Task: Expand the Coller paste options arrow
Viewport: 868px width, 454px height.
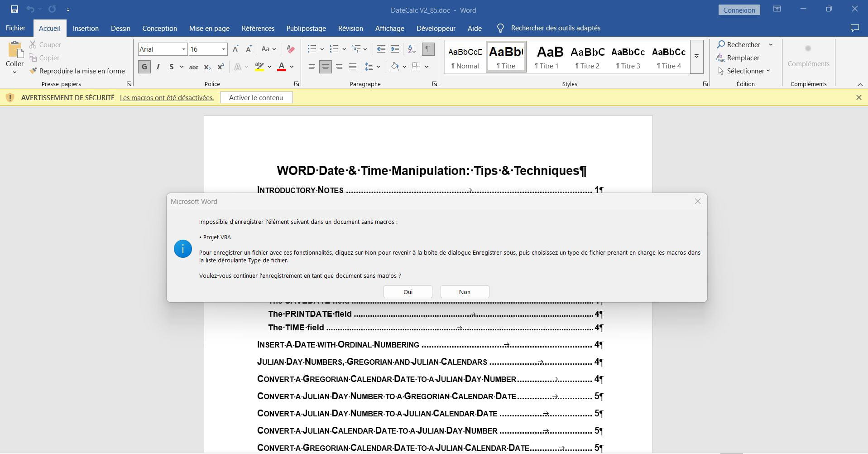Action: pyautogui.click(x=14, y=72)
